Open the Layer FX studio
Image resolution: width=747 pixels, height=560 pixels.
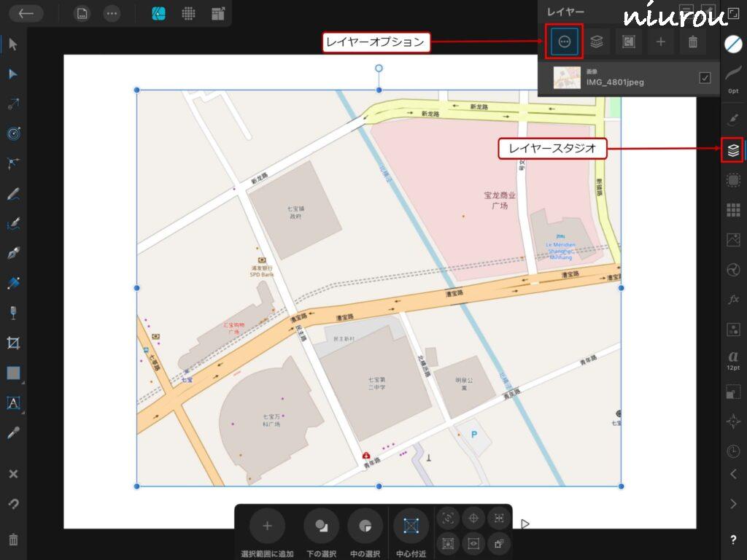733,300
